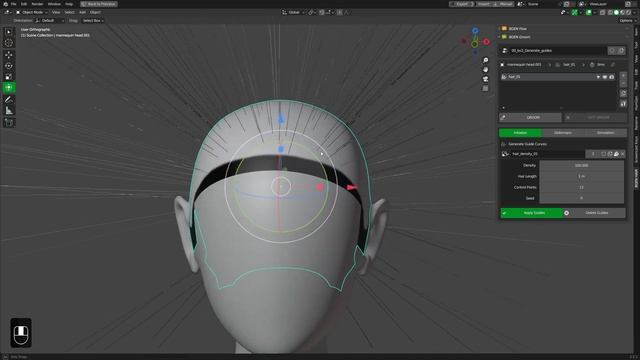Click the circle icon beside Apply Guides
640x360 pixels.
[566, 213]
